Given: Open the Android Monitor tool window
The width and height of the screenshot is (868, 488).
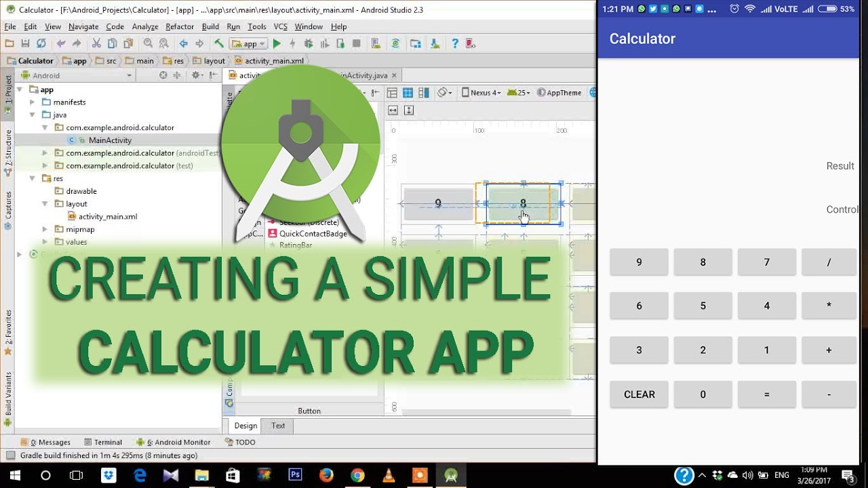Looking at the screenshot, I should pos(174,442).
